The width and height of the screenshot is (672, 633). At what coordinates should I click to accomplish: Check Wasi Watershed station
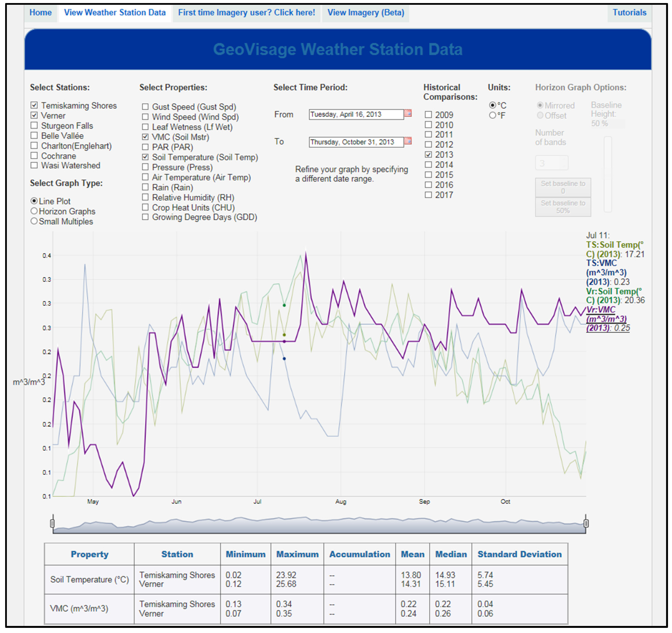point(34,165)
